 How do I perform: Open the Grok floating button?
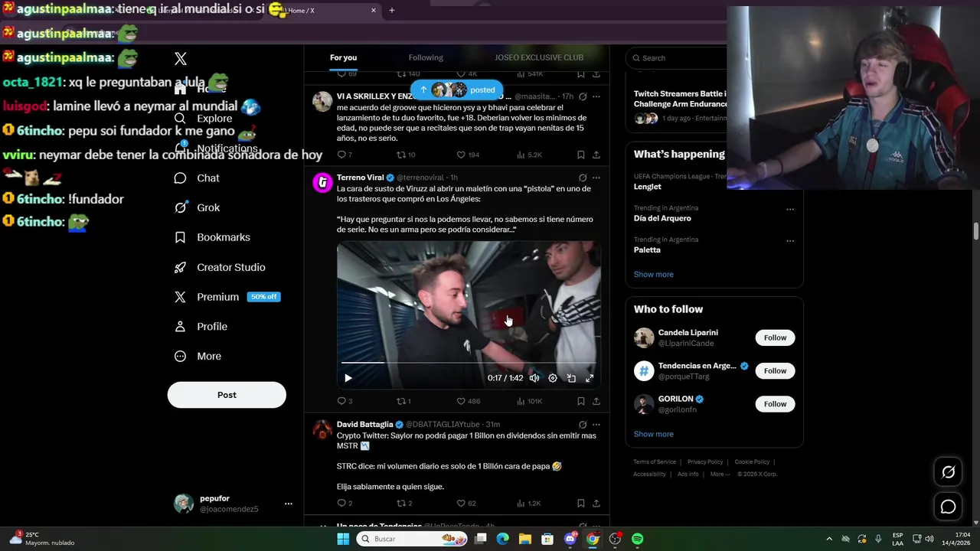(948, 472)
